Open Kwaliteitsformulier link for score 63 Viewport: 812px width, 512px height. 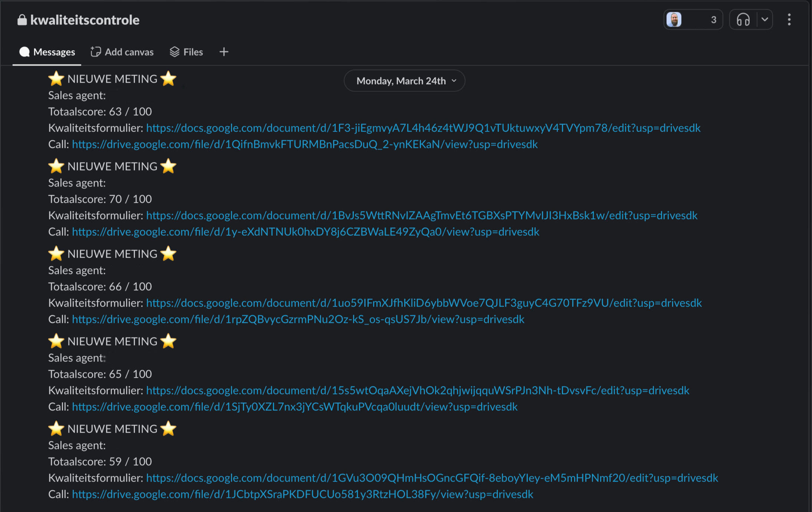[423, 128]
